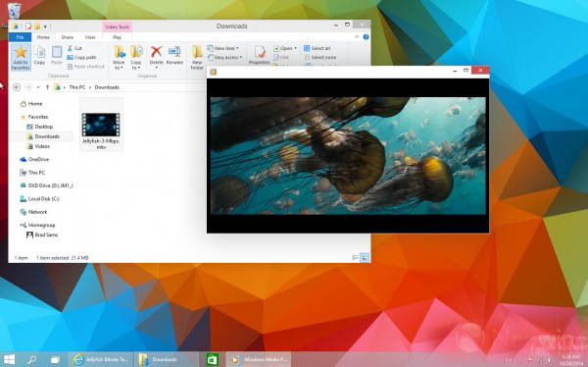The image size is (588, 367).
Task: Click the Move to folder icon
Action: (x=119, y=57)
